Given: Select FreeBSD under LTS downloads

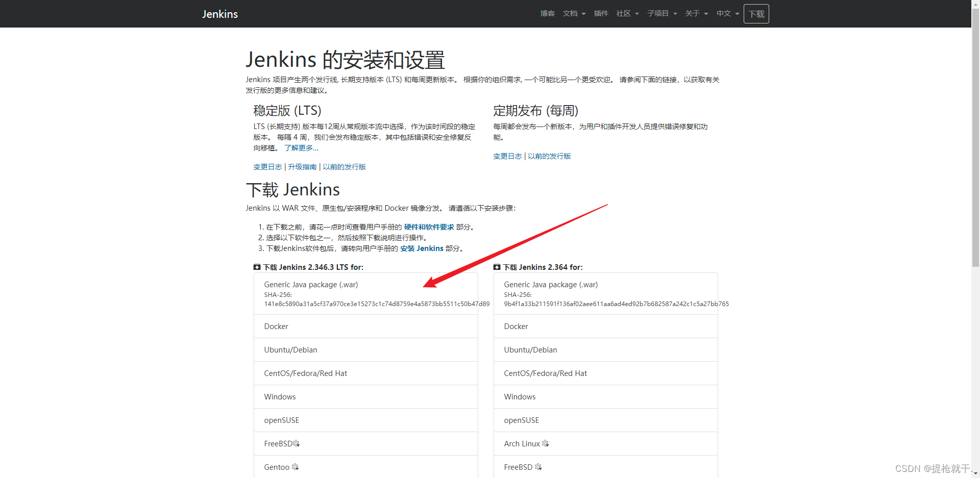Looking at the screenshot, I should pyautogui.click(x=366, y=444).
